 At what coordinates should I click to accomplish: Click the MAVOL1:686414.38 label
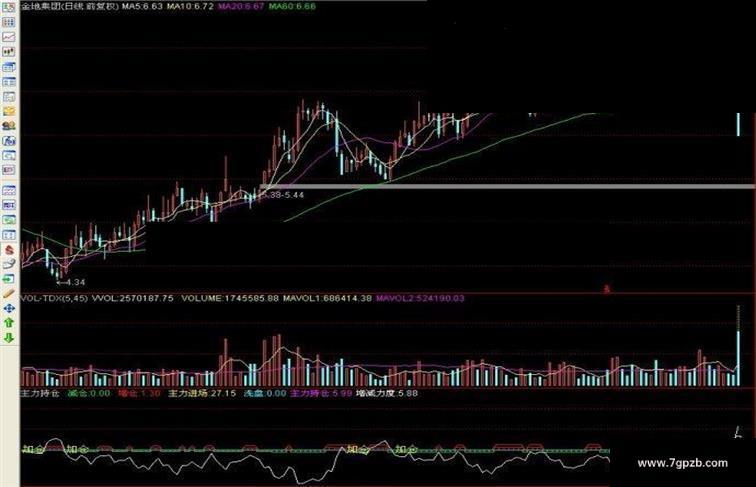coord(327,298)
